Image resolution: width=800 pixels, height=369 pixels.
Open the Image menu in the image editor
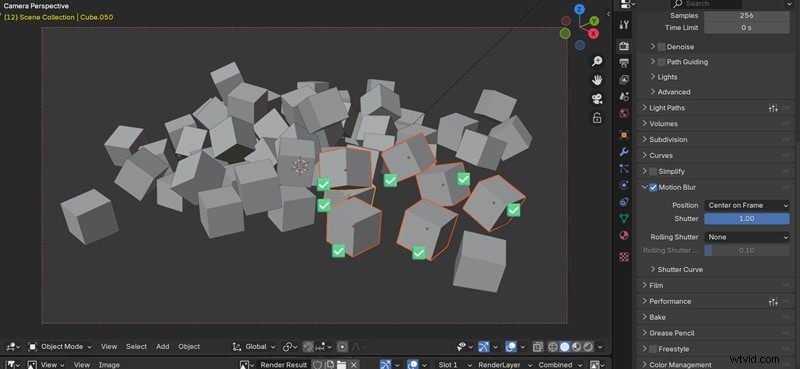[x=109, y=364]
